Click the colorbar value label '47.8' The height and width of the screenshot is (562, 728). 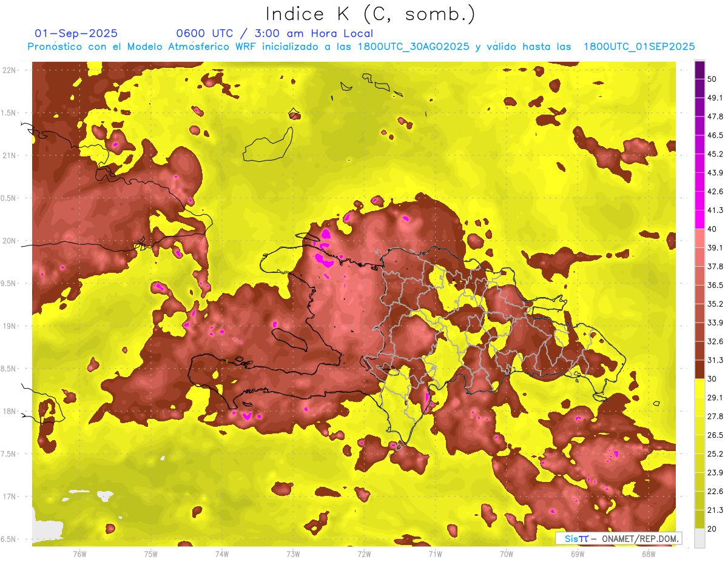click(x=715, y=116)
